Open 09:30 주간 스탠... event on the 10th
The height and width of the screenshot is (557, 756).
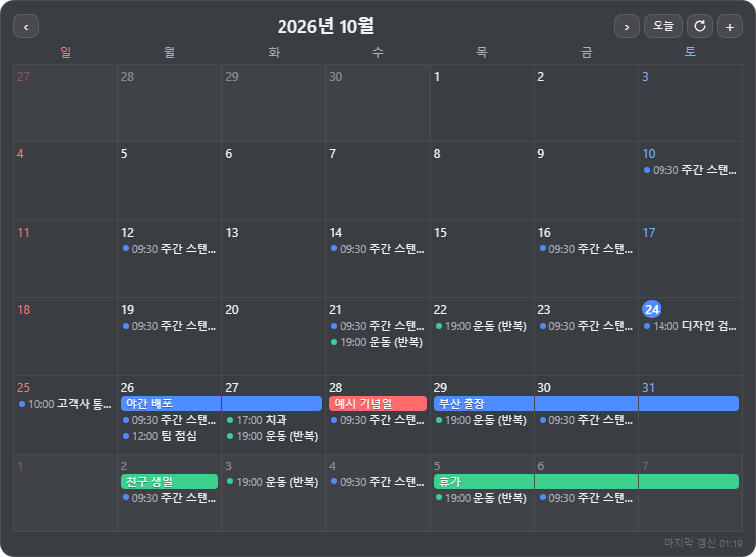[x=690, y=170]
